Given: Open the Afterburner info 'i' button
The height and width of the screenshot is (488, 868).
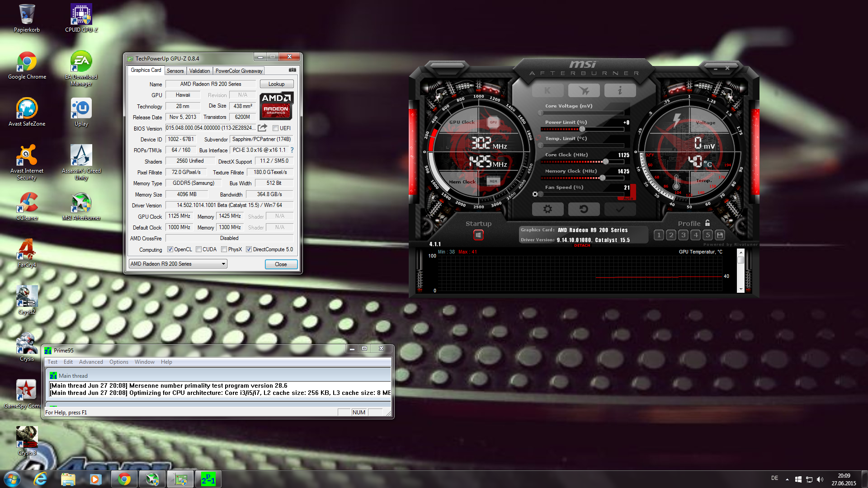Looking at the screenshot, I should [x=620, y=90].
